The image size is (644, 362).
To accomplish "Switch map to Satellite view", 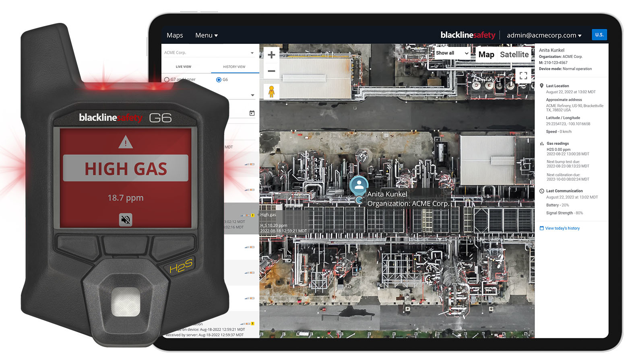I will (514, 54).
